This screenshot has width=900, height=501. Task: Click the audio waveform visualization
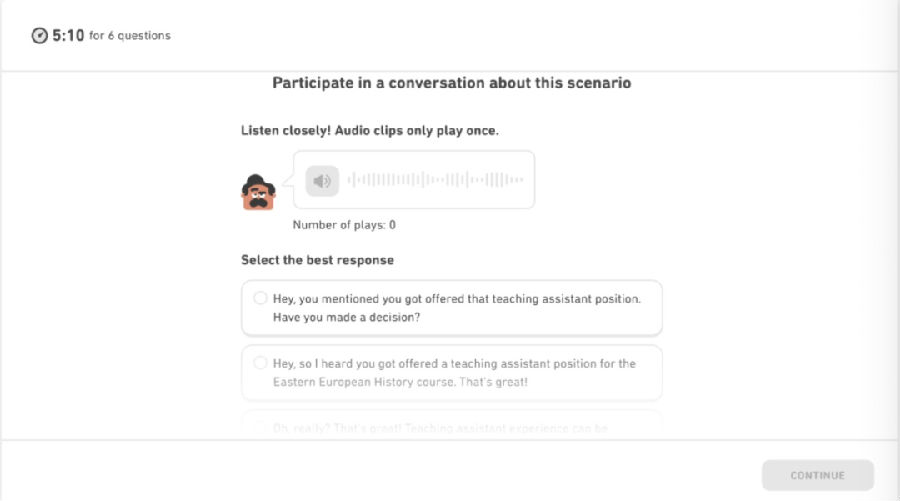pos(436,180)
